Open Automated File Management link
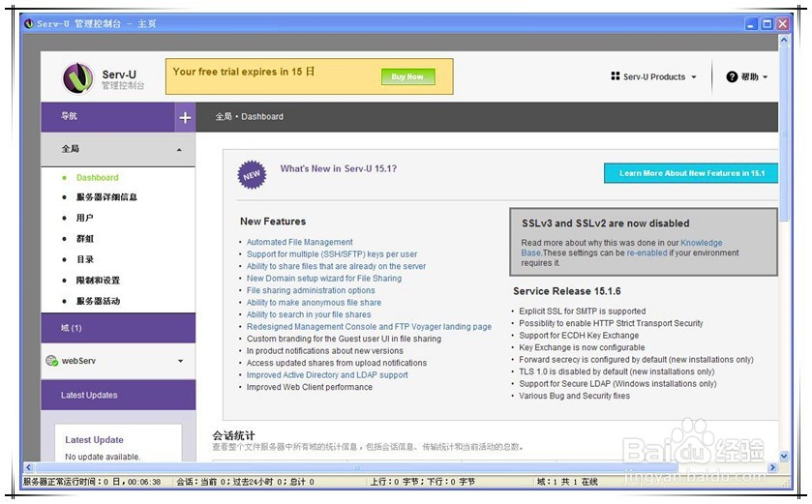Screen dimensions: 812x504 [299, 242]
